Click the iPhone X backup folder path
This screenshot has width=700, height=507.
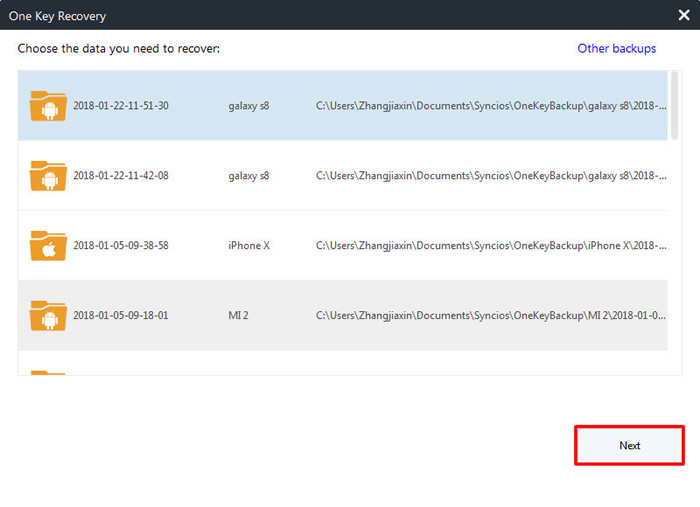coord(491,245)
